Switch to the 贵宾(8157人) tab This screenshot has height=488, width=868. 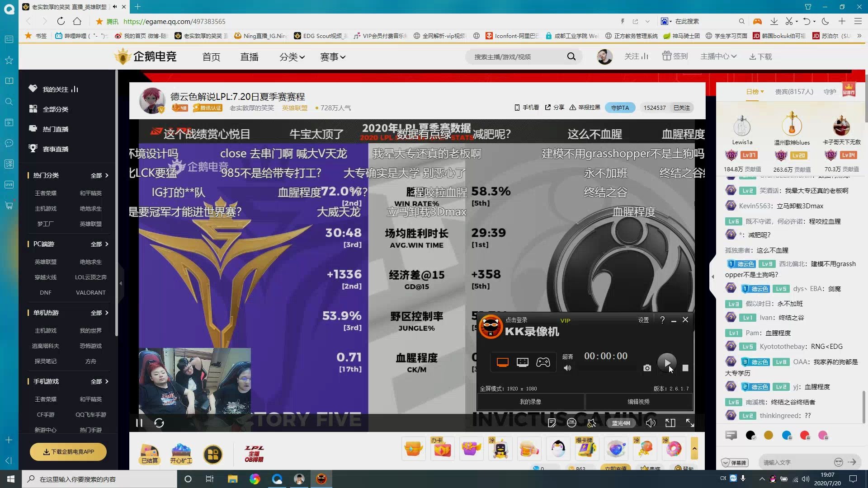point(794,92)
